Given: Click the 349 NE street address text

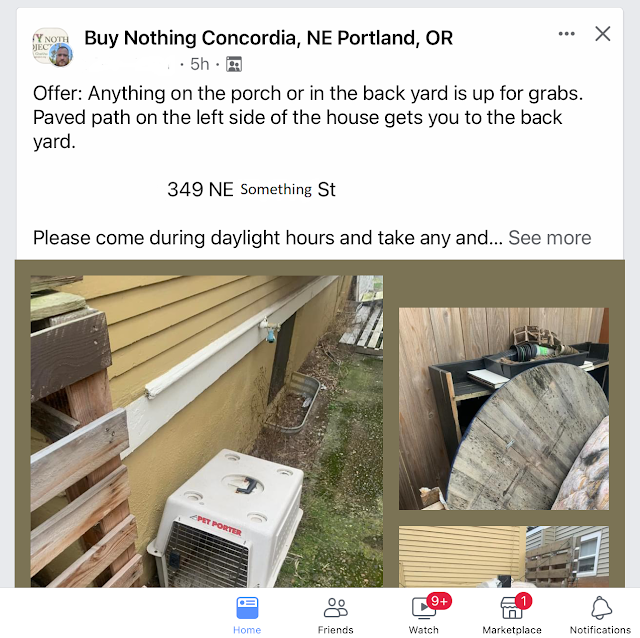Looking at the screenshot, I should pos(251,189).
